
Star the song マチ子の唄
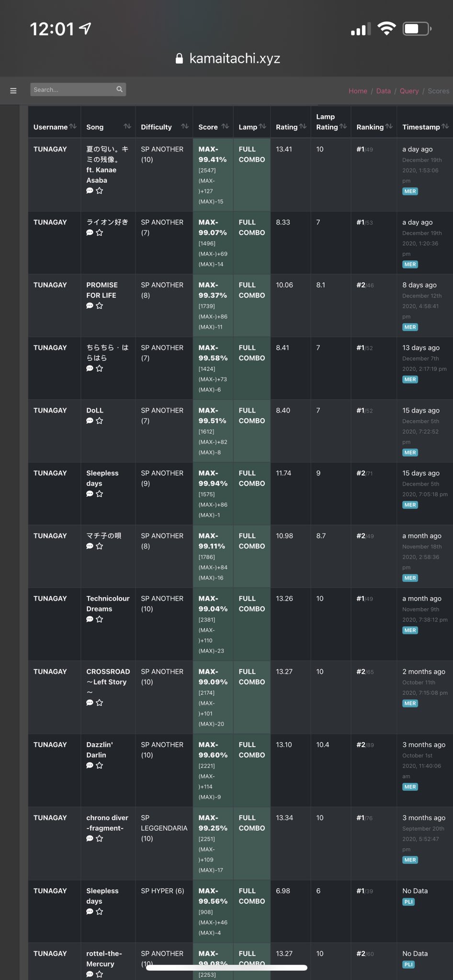click(x=100, y=546)
